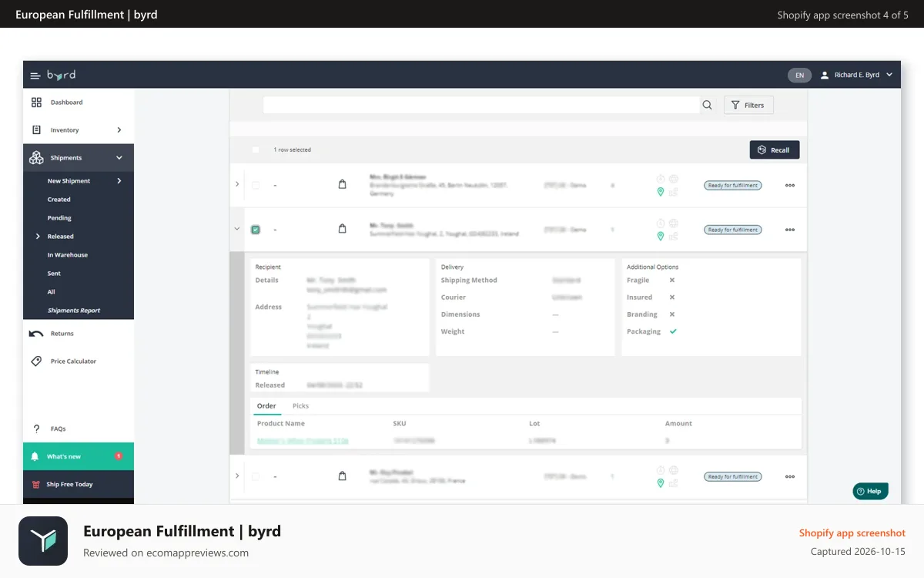Expand the Germany shipment row
Viewport: 924px width, 578px height.
(x=237, y=185)
